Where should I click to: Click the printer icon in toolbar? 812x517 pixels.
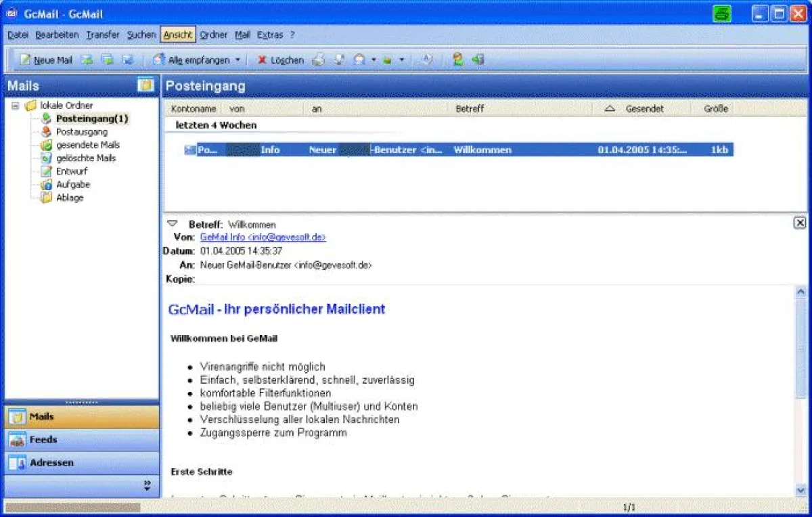pyautogui.click(x=318, y=60)
